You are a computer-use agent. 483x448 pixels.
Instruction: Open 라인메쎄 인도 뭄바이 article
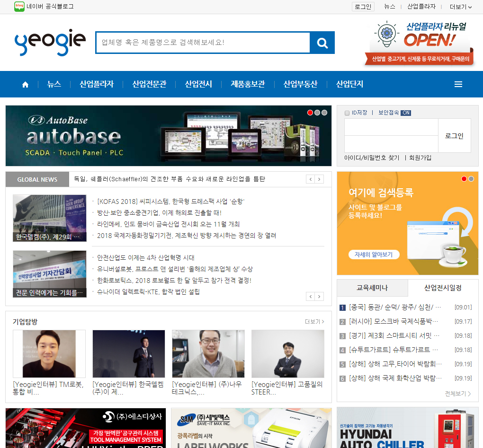pyautogui.click(x=169, y=224)
